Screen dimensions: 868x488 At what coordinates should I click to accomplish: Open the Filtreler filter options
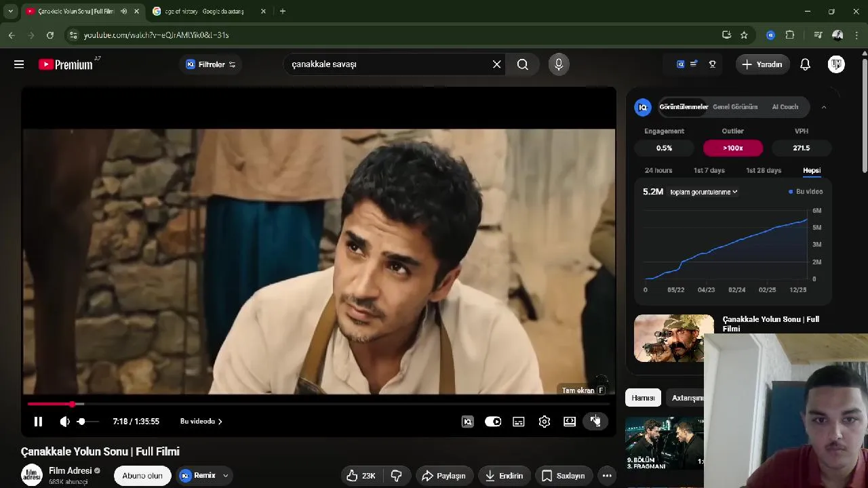pos(211,64)
